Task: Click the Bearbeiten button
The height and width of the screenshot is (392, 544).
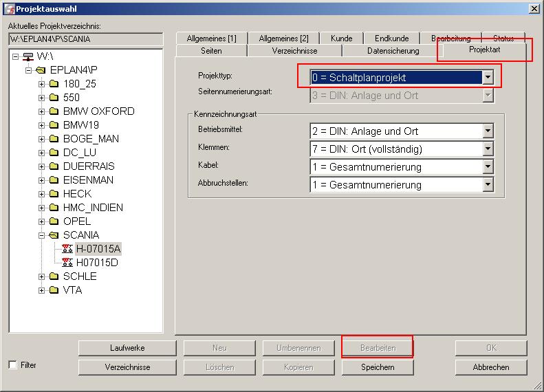Action: tap(378, 347)
